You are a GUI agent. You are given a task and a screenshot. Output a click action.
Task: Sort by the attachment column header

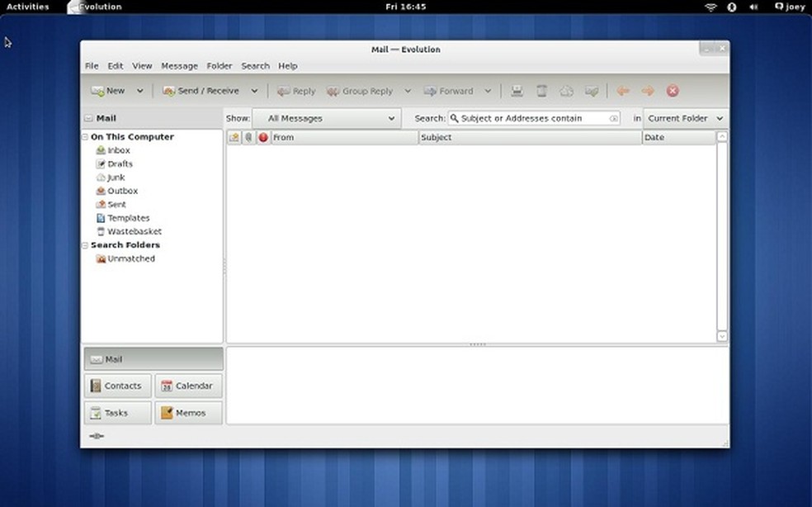(248, 137)
